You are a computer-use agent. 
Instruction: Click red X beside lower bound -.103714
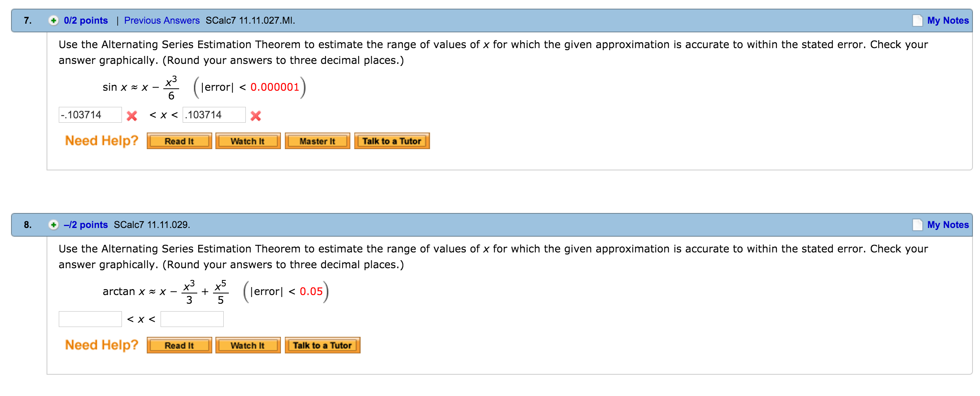tap(132, 116)
